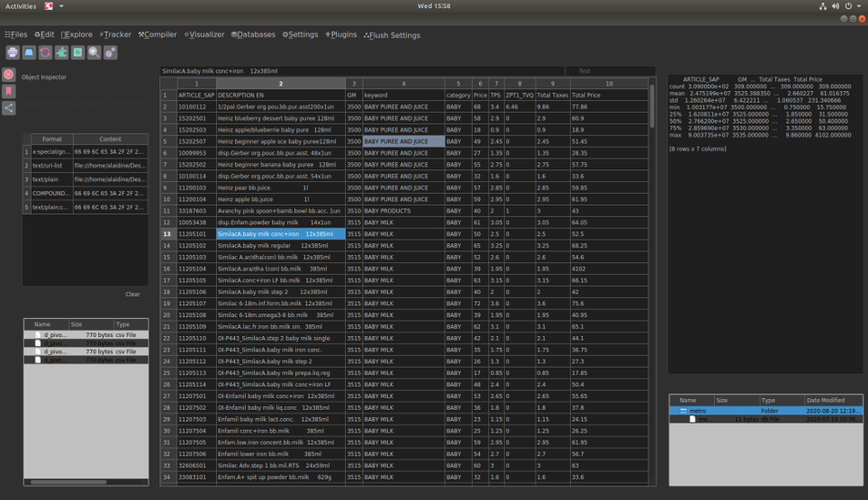Viewport: 868px width, 500px height.
Task: Click the red circular close sidebar icon
Action: tap(9, 75)
